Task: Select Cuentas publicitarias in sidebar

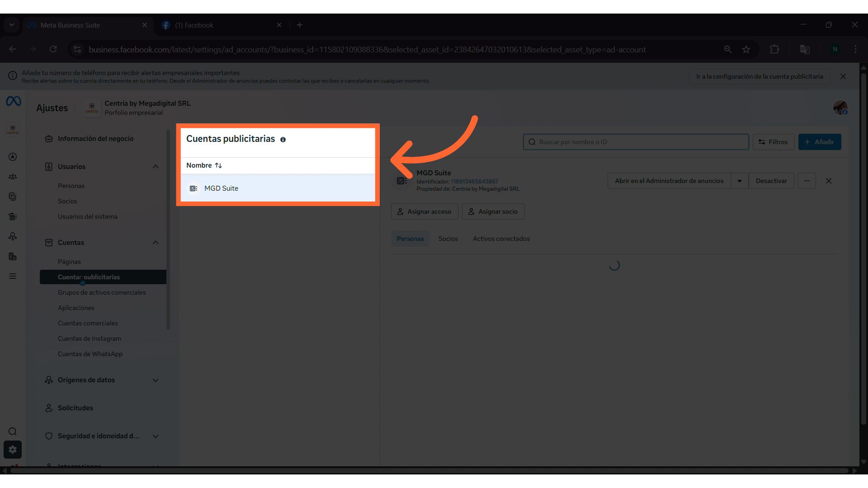Action: (103, 277)
